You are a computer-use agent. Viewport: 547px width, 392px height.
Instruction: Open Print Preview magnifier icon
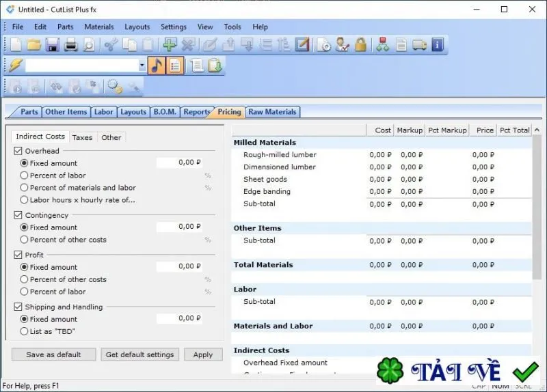(x=90, y=45)
